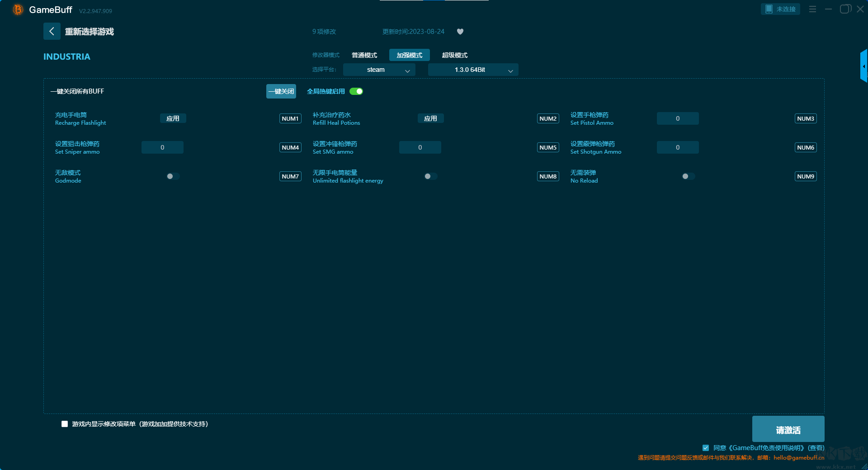Click the NUM5 hotkey box
Screen dimensions: 868x470
pyautogui.click(x=548, y=147)
